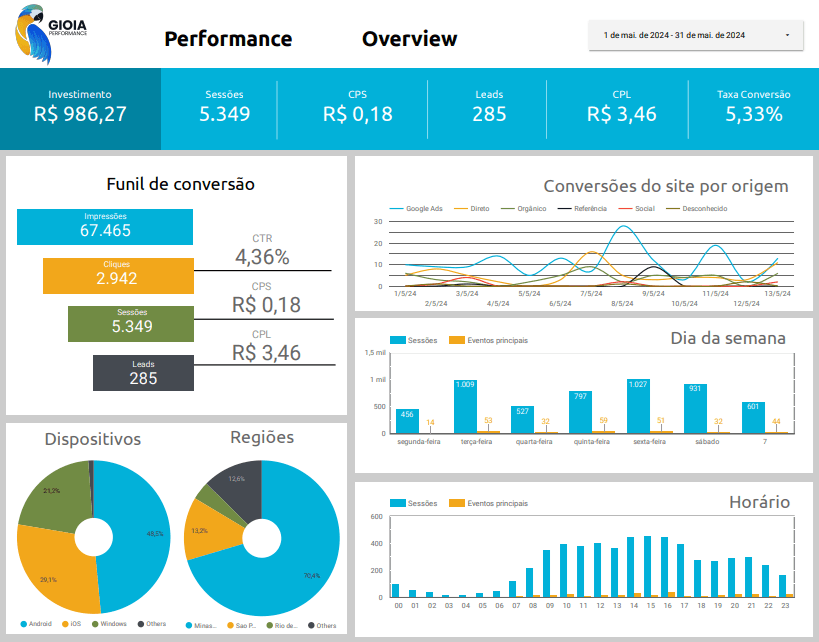Select the Performance header tab

(228, 39)
